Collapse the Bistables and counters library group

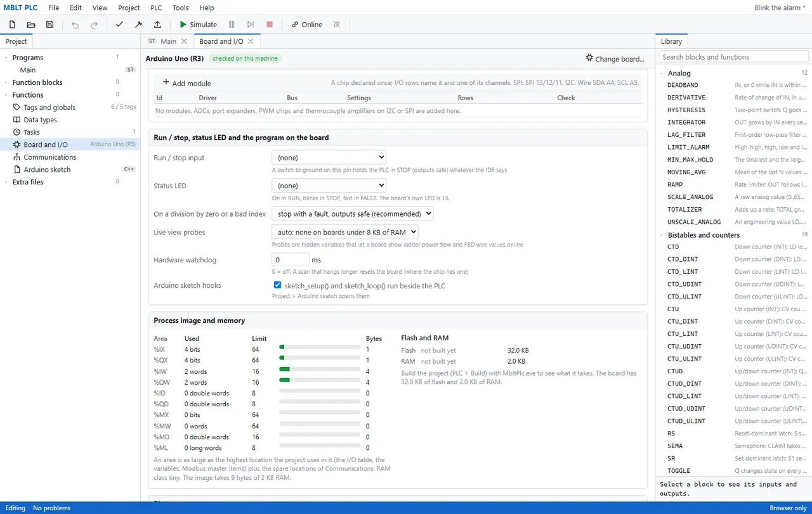click(x=662, y=235)
